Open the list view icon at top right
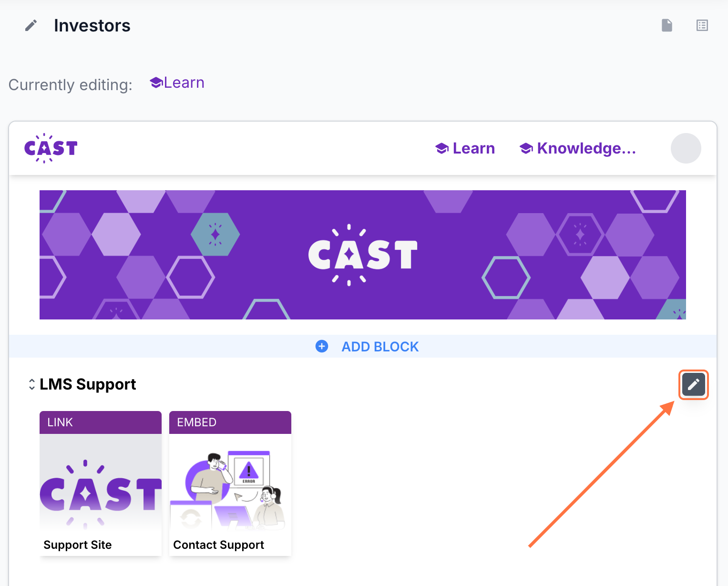Viewport: 728px width, 586px height. pyautogui.click(x=702, y=25)
